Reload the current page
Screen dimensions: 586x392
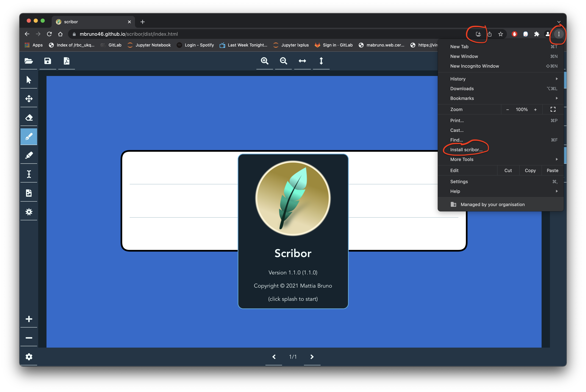(49, 34)
